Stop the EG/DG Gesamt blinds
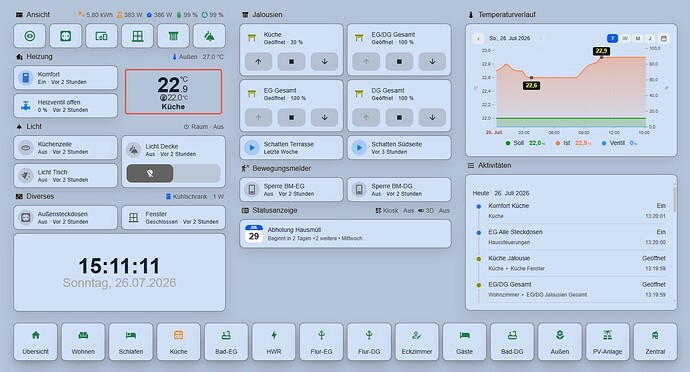 tap(399, 62)
